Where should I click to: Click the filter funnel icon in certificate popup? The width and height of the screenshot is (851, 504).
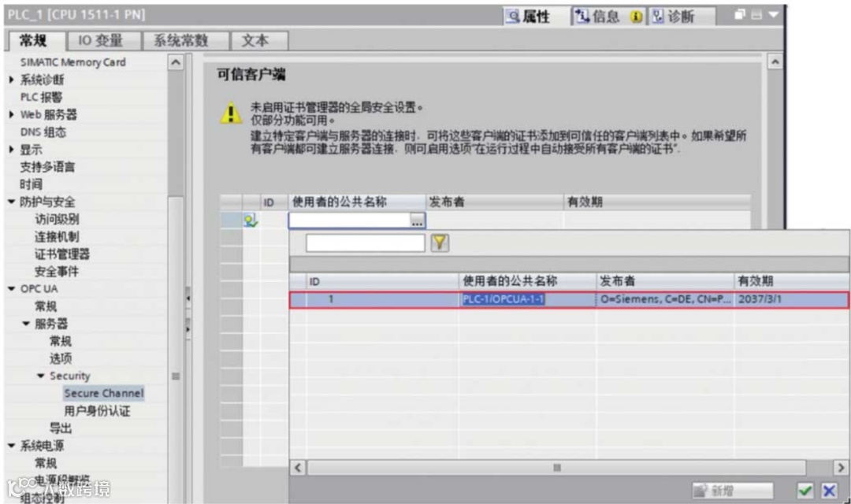pyautogui.click(x=440, y=243)
